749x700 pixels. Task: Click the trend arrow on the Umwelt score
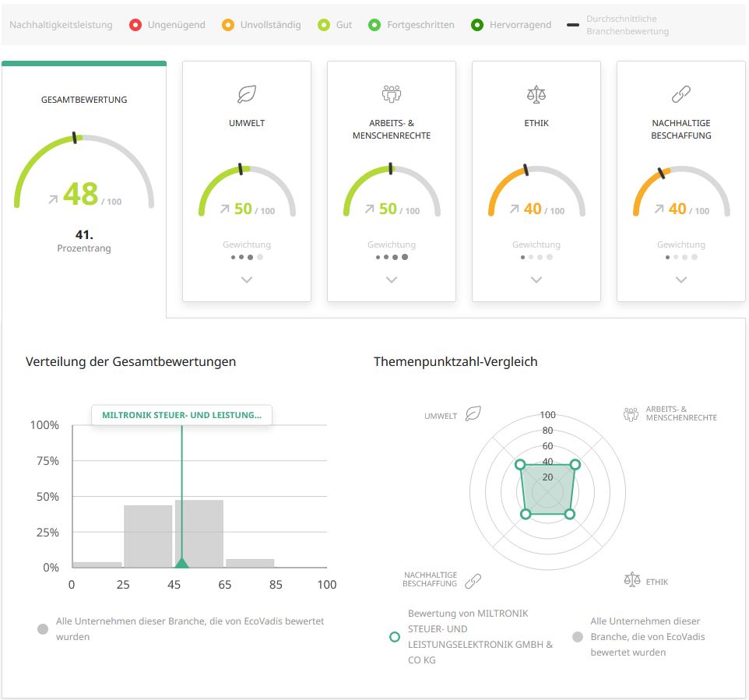pyautogui.click(x=224, y=209)
